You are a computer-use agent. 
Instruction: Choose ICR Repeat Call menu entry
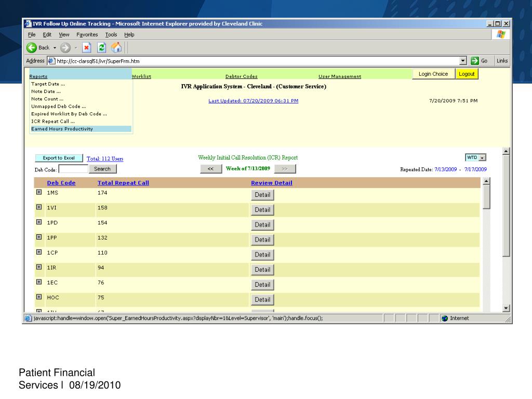click(52, 121)
